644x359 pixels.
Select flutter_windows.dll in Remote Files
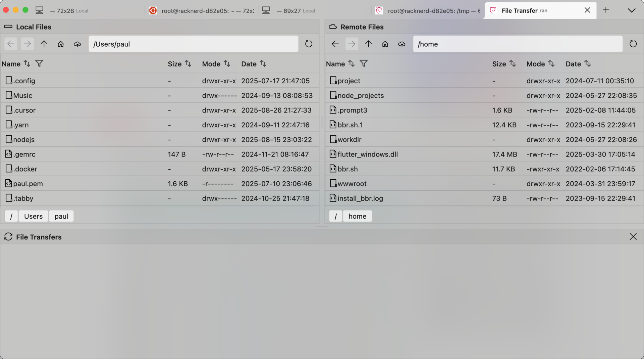[x=368, y=154]
